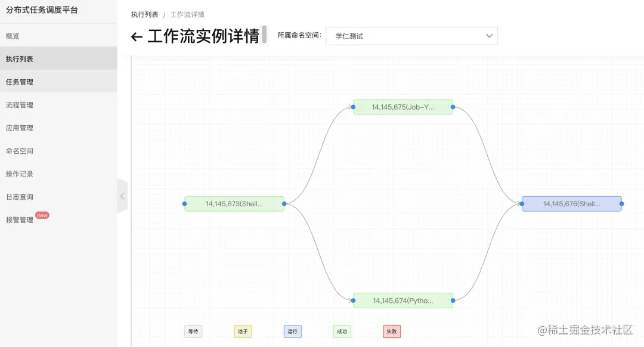This screenshot has height=347, width=644.
Task: Click the dropdown arrow in the namespace selector
Action: tap(489, 36)
